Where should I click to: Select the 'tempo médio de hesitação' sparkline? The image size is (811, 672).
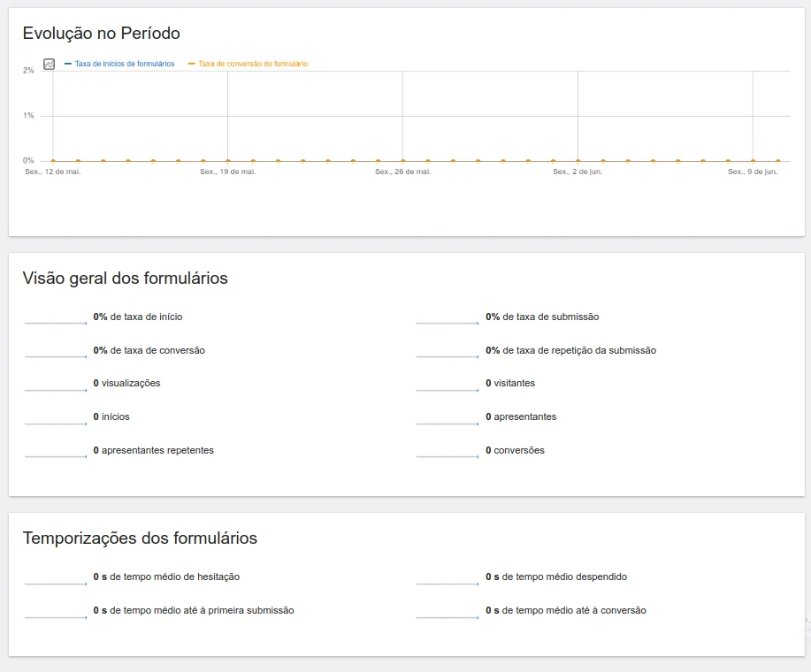(56, 581)
